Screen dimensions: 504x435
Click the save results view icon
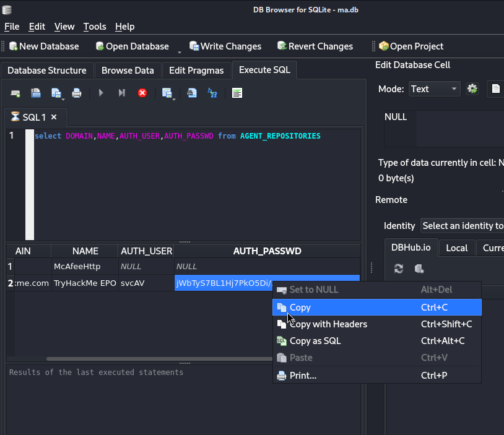167,93
